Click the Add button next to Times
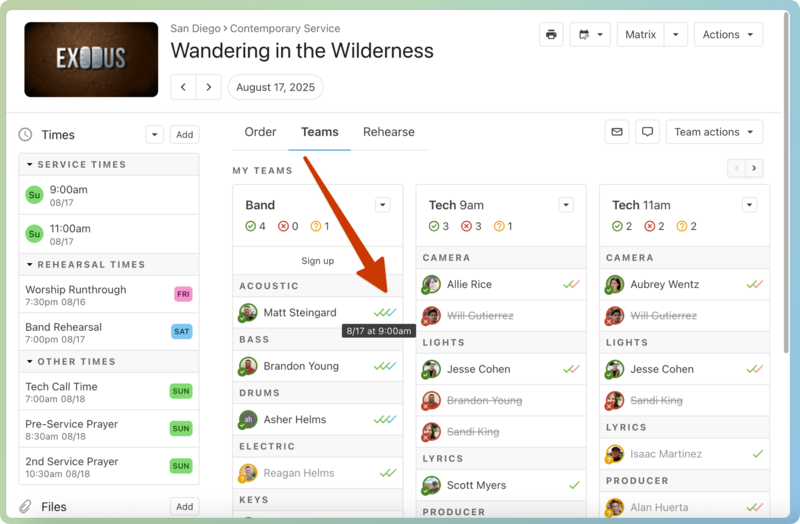 click(184, 135)
